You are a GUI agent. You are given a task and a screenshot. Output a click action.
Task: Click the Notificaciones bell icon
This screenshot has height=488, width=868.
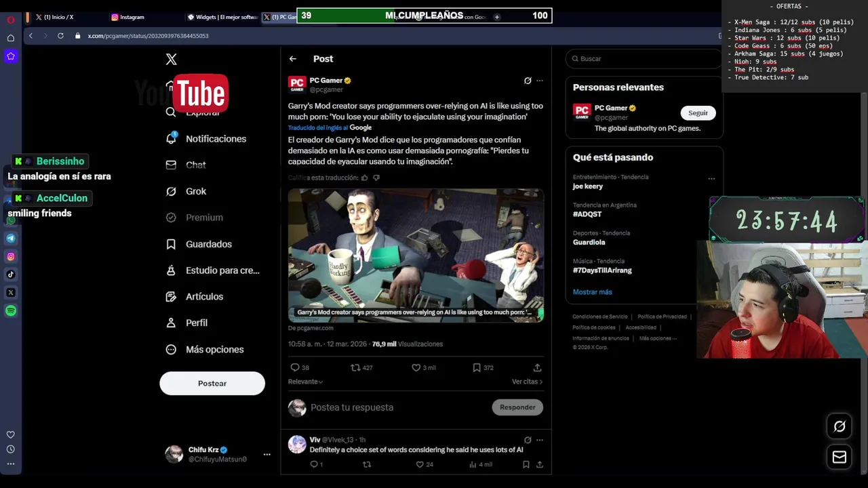(171, 138)
